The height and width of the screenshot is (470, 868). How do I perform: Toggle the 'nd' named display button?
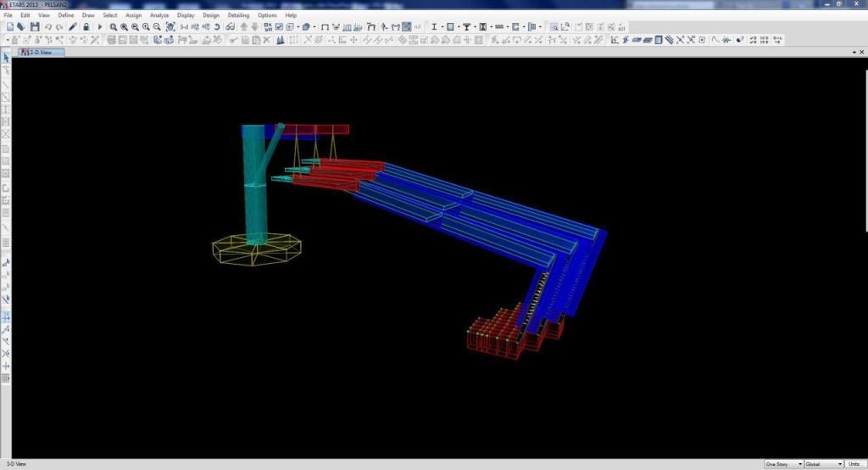pos(417,27)
